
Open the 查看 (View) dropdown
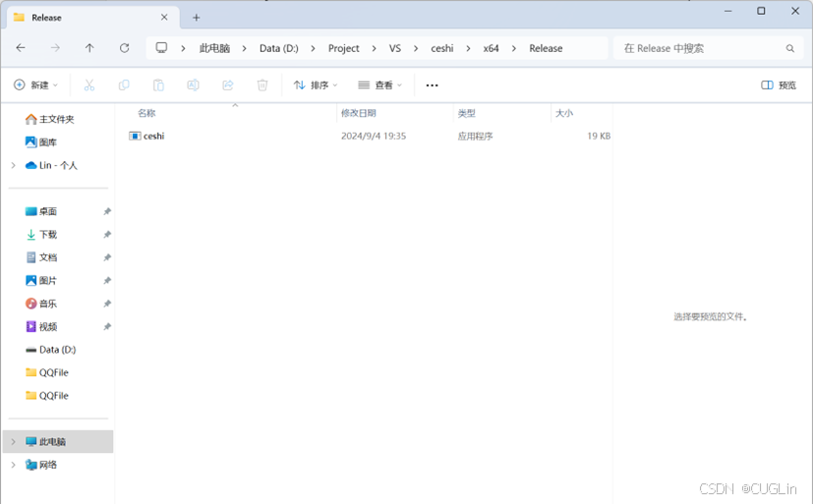point(380,84)
